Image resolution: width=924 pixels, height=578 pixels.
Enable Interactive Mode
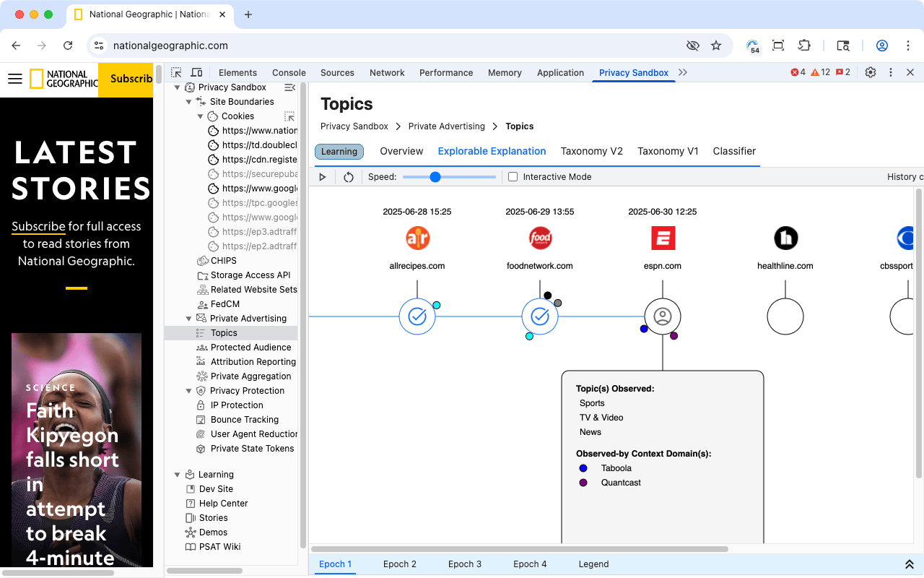click(x=513, y=176)
